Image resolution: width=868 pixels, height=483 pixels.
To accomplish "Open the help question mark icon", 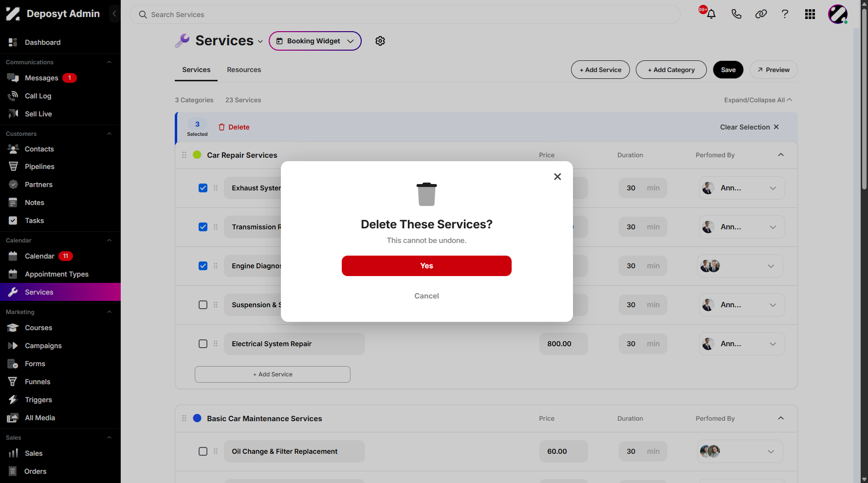I will click(x=785, y=14).
